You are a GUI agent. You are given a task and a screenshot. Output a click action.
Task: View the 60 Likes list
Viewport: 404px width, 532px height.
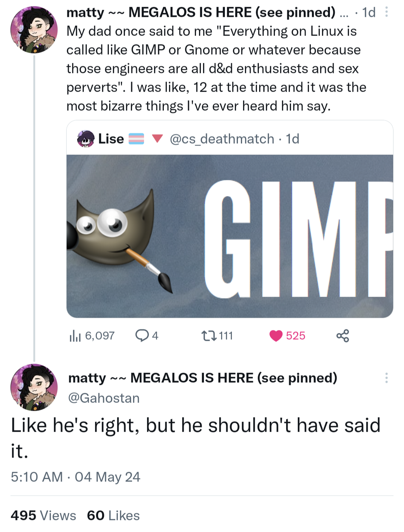tap(113, 516)
